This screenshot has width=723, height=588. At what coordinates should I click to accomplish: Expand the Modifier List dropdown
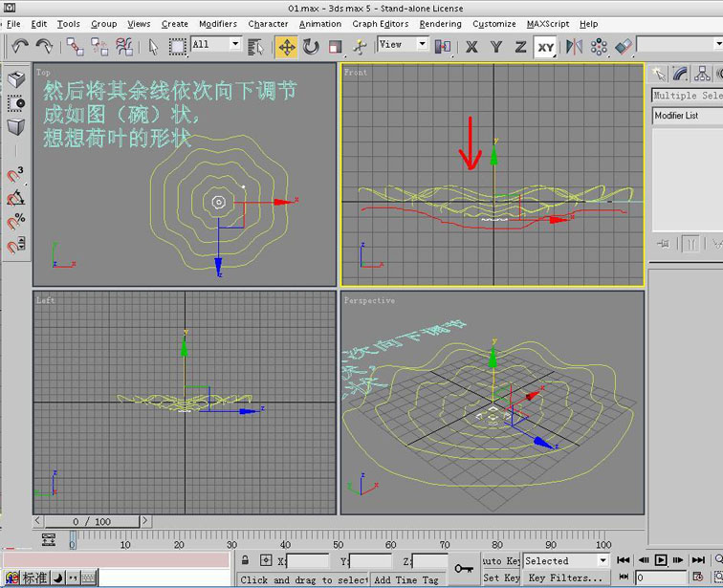pos(688,116)
